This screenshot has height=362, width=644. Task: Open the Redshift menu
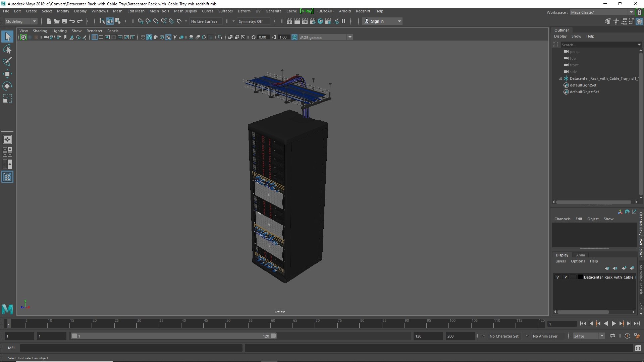[363, 11]
